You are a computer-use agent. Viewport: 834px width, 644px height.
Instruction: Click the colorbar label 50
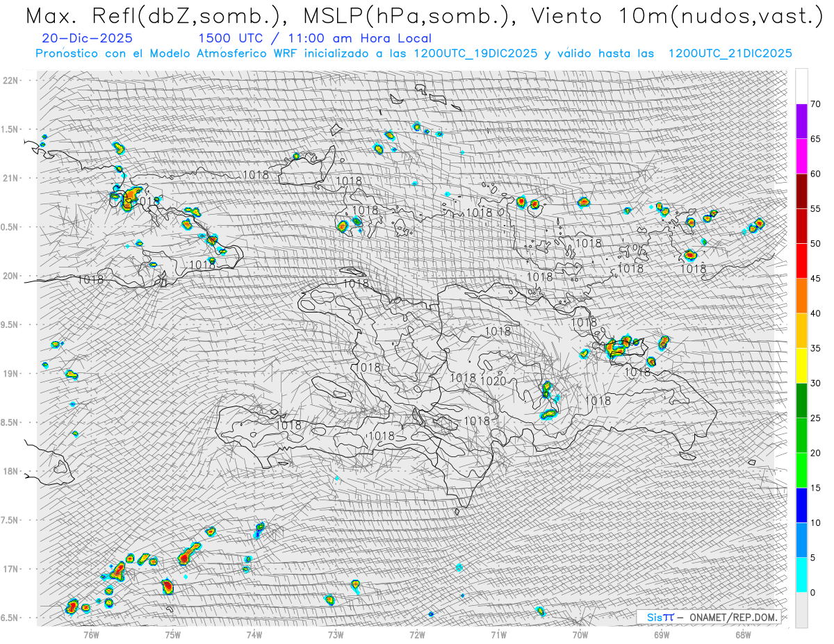click(x=815, y=244)
